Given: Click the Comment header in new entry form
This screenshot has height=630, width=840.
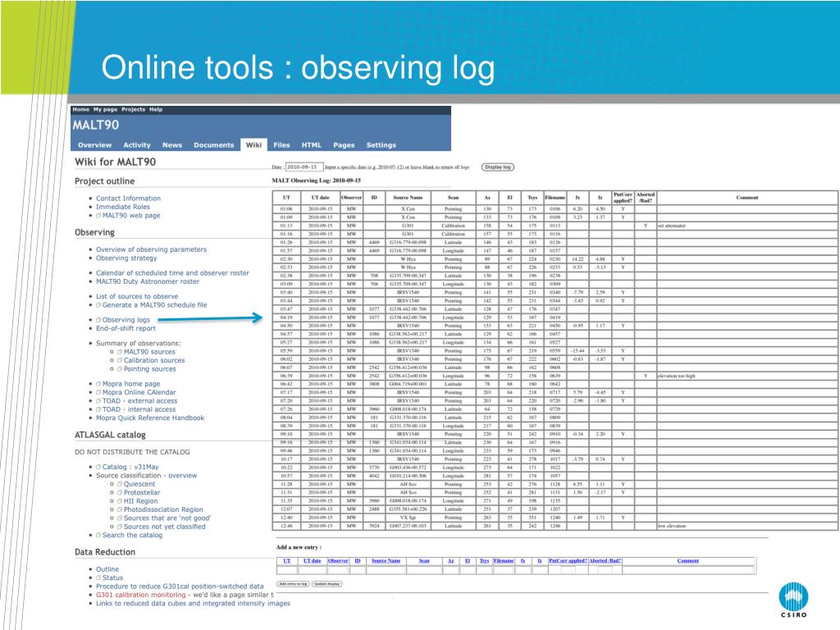Looking at the screenshot, I should pos(688,561).
